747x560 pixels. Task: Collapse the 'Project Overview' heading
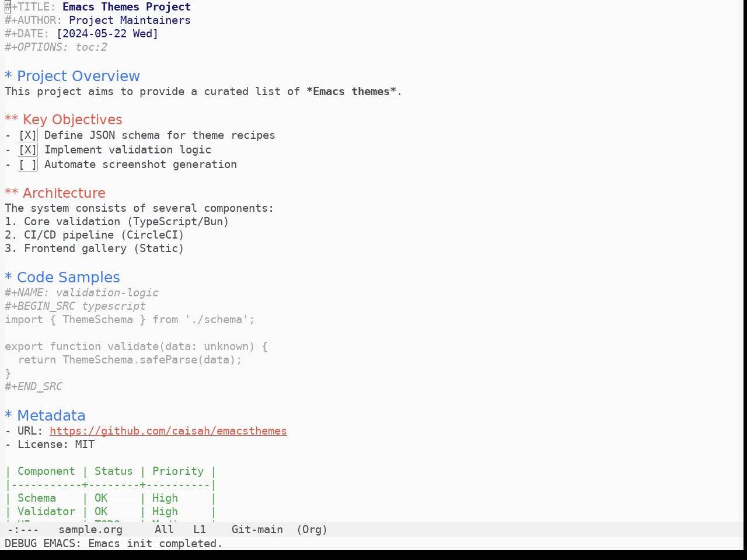[x=72, y=76]
